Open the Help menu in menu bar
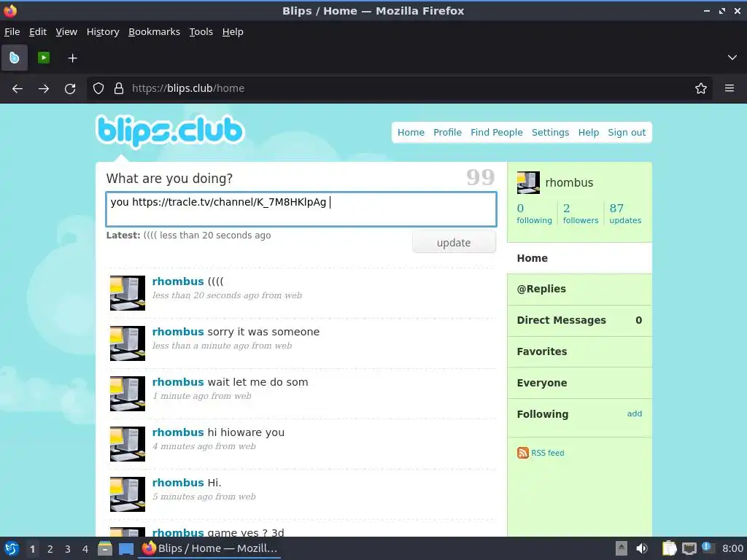The image size is (747, 560). coord(233,32)
